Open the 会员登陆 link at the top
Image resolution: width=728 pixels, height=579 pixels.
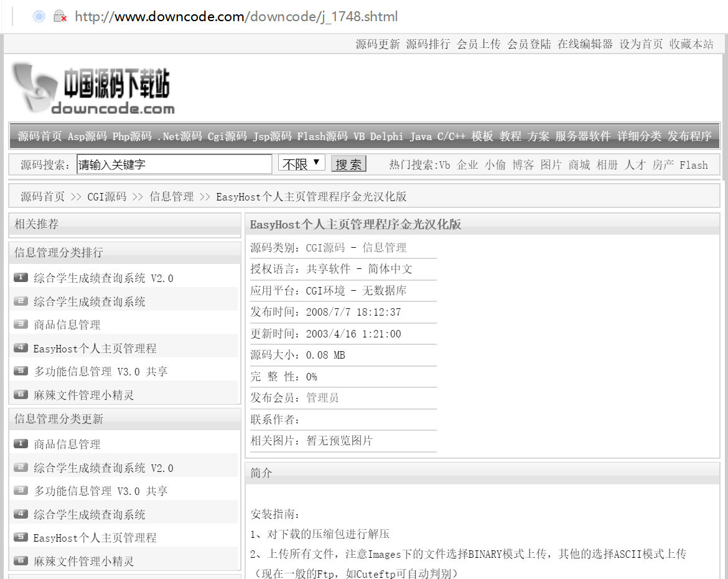pos(529,44)
